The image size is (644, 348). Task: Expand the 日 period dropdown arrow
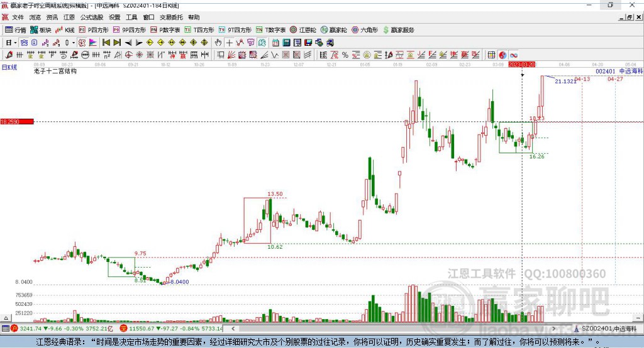(15, 43)
